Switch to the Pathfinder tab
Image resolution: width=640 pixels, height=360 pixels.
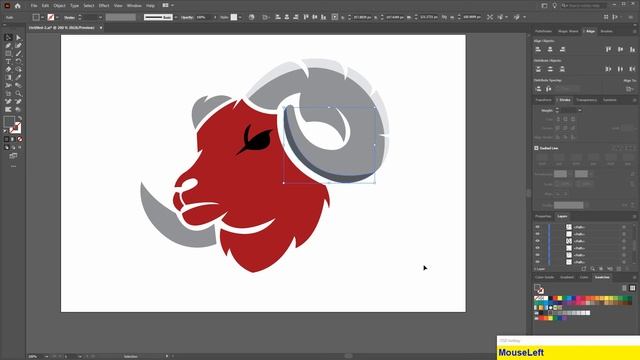pyautogui.click(x=543, y=31)
